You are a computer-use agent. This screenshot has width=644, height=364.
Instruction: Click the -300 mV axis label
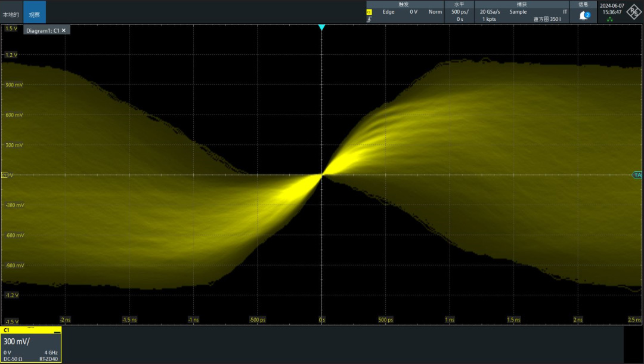pos(14,205)
